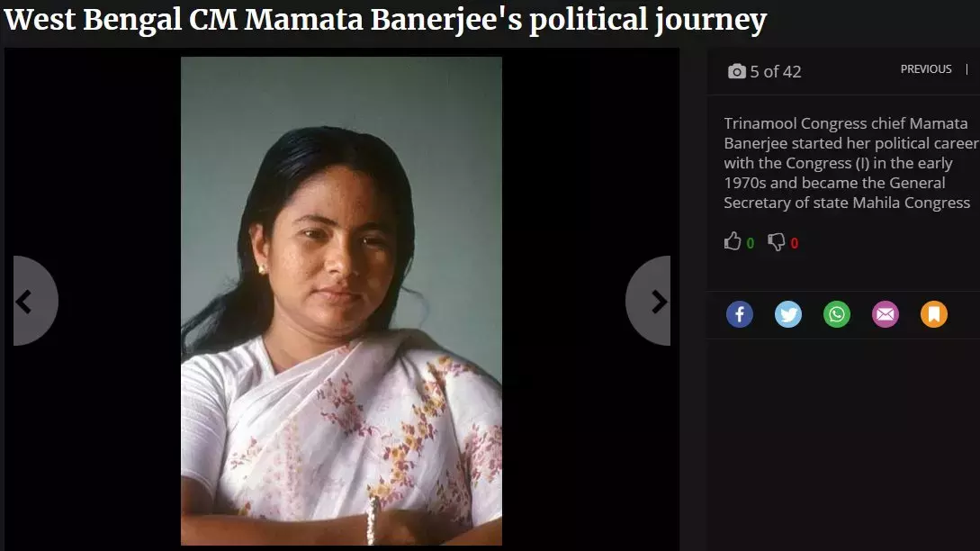980x551 pixels.
Task: Click the green like count number
Action: (750, 243)
